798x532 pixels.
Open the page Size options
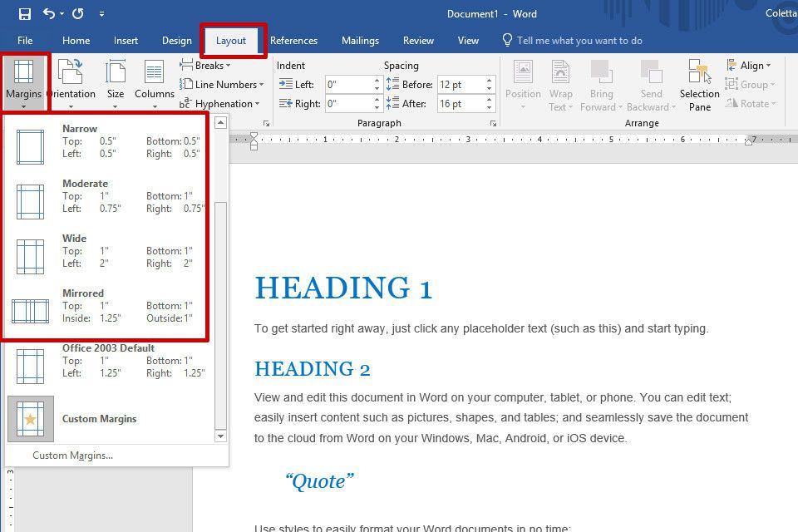pyautogui.click(x=116, y=83)
